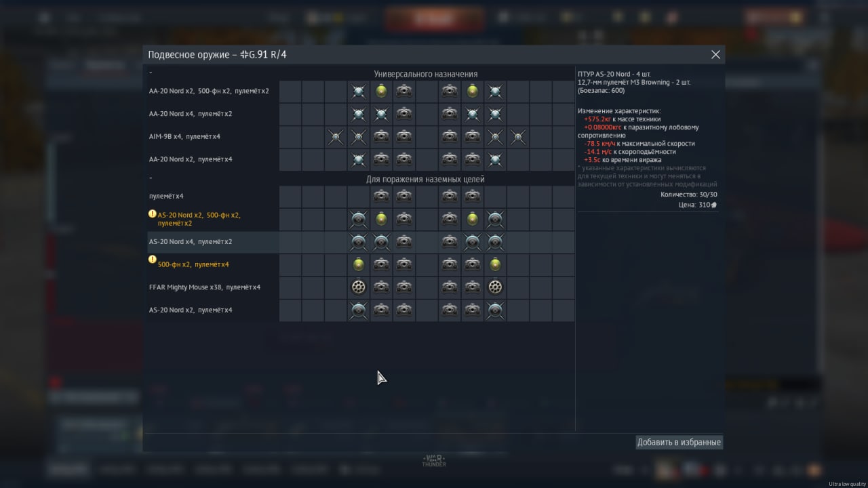Viewport: 868px width, 488px height.
Task: Click warning icon beside "AS-20 Nord x2, 500-фн x2" preset
Action: [x=153, y=213]
